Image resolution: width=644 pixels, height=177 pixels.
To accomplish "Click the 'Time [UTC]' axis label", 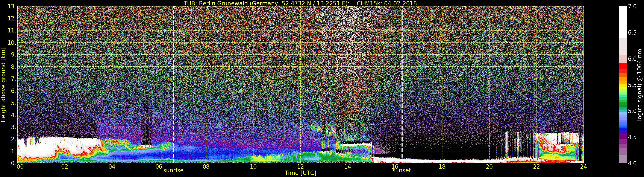I will click(300, 173).
